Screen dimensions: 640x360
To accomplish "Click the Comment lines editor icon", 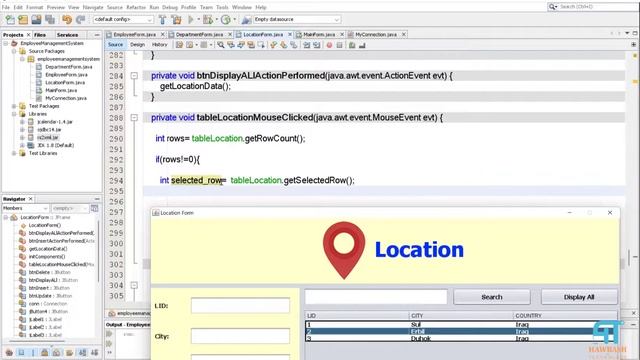I will 352,45.
